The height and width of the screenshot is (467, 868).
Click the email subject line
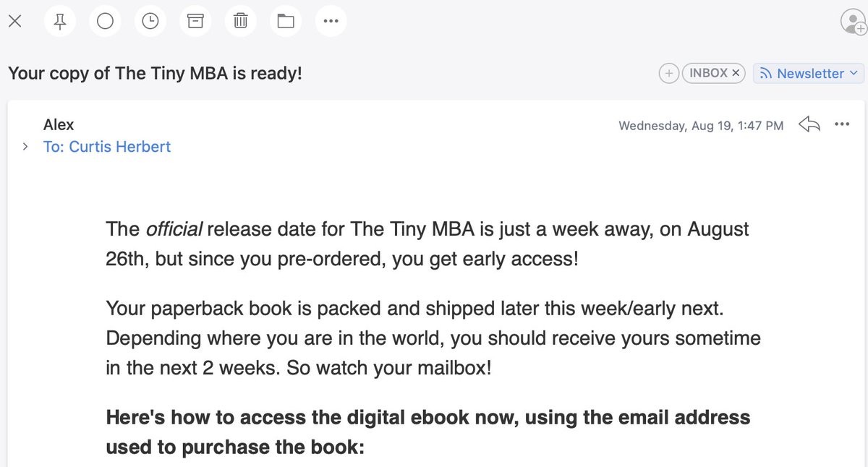pyautogui.click(x=155, y=73)
